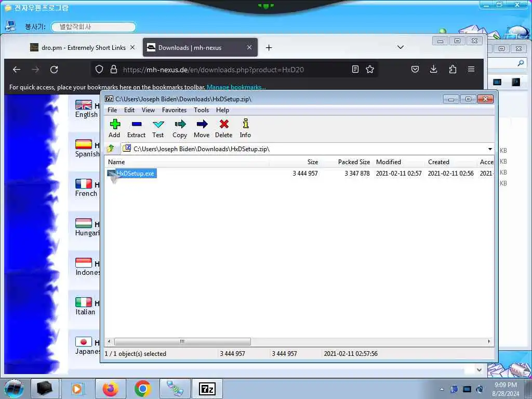This screenshot has width=532, height=399.
Task: Select English download flag
Action: pyautogui.click(x=84, y=105)
